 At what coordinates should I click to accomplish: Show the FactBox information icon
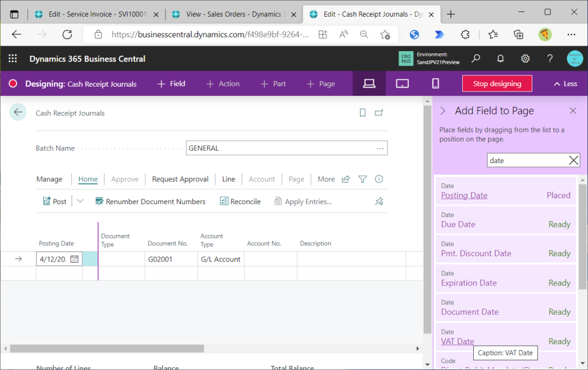click(379, 179)
